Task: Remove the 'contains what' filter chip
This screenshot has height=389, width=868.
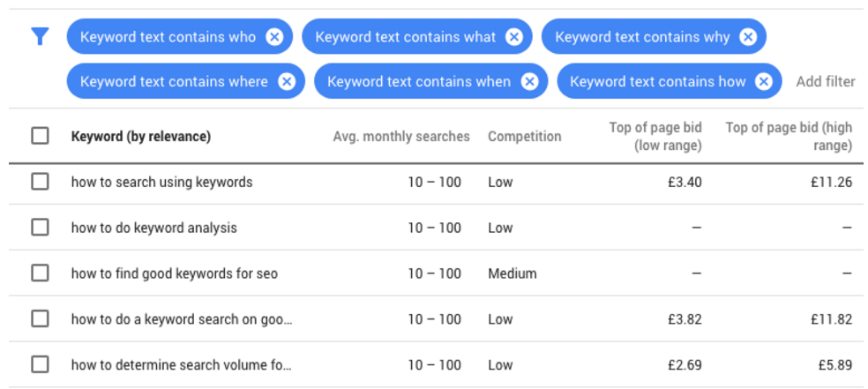Action: pos(514,37)
